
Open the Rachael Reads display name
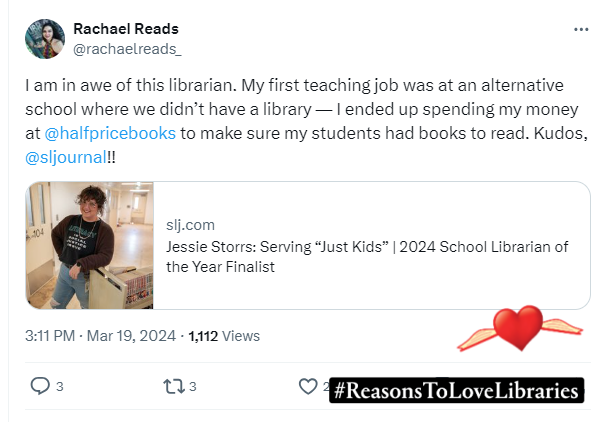click(126, 28)
